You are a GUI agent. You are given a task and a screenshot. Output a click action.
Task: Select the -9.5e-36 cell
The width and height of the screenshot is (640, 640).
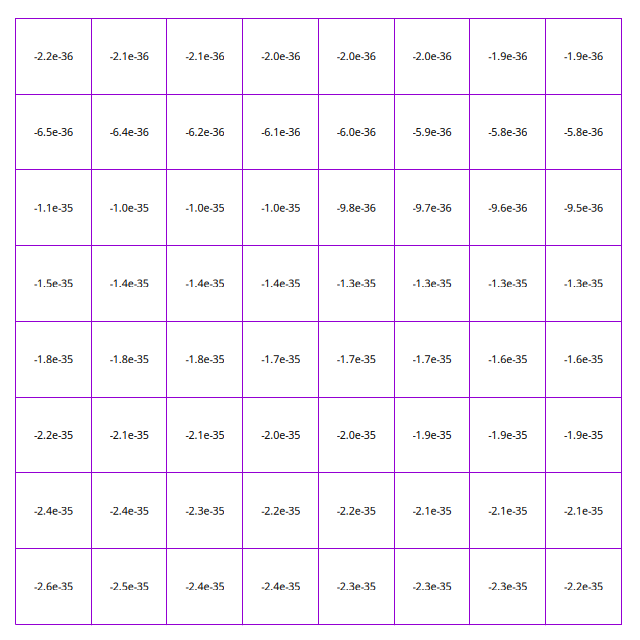(x=583, y=208)
